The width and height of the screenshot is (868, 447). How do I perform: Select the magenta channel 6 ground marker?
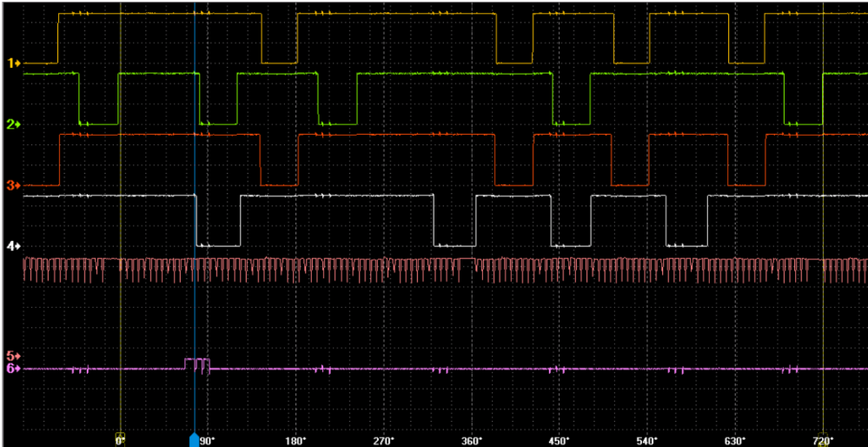tap(13, 369)
